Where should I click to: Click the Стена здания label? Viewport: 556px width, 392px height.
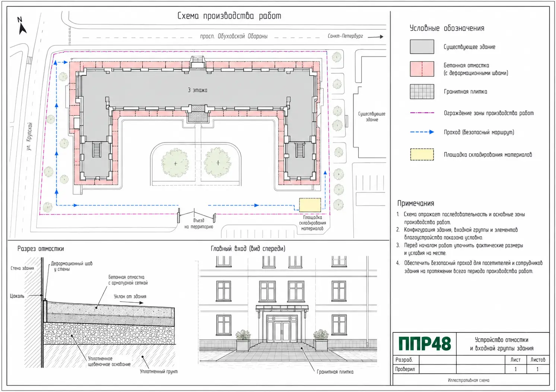22,268
